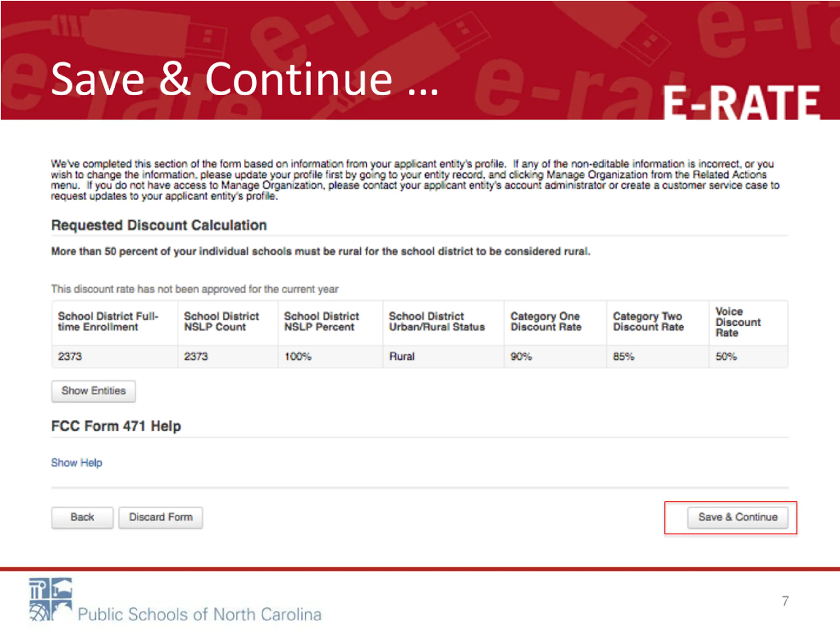The image size is (840, 630).
Task: Expand the Show Entities list
Action: coord(94,391)
